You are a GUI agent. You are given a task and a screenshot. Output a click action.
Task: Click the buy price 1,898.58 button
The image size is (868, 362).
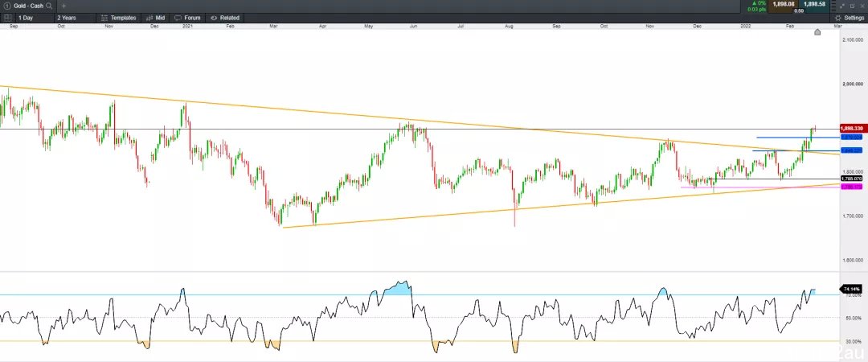click(814, 5)
